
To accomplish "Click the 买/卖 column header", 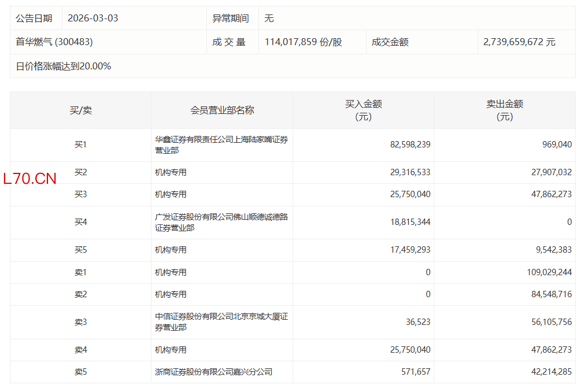I will pos(80,110).
